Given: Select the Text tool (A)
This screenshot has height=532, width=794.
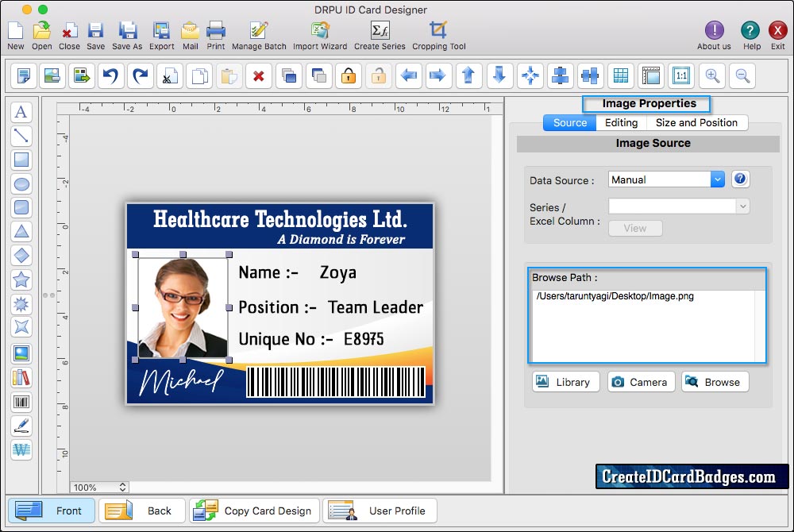Looking at the screenshot, I should [x=21, y=112].
